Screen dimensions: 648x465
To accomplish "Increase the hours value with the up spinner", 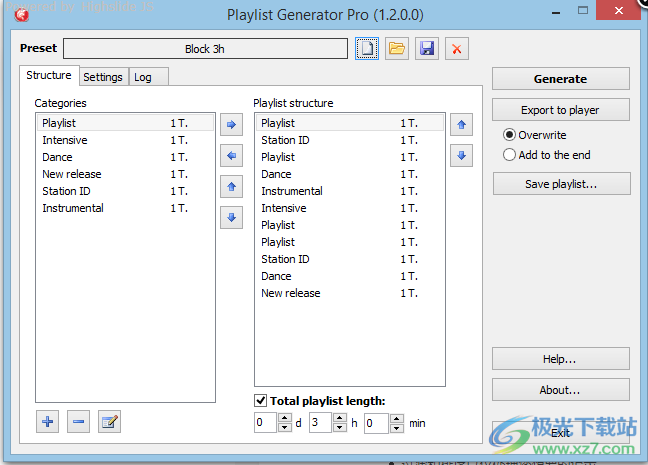I will coord(340,418).
